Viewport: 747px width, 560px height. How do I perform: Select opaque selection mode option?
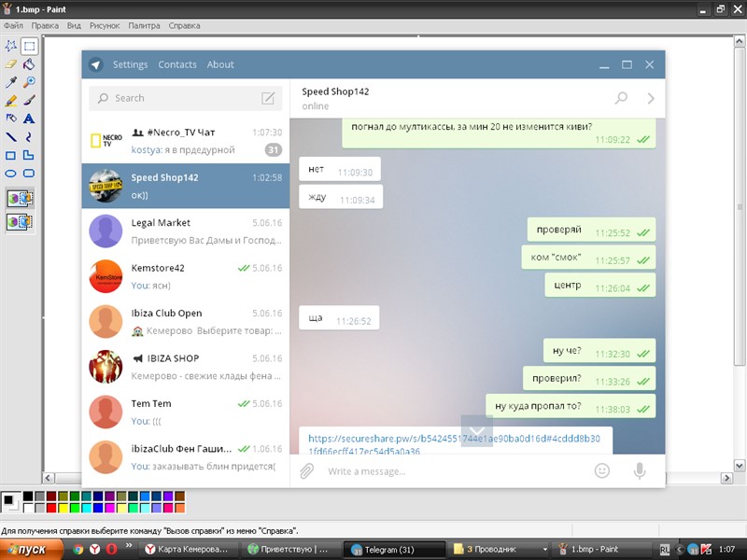coord(20,199)
